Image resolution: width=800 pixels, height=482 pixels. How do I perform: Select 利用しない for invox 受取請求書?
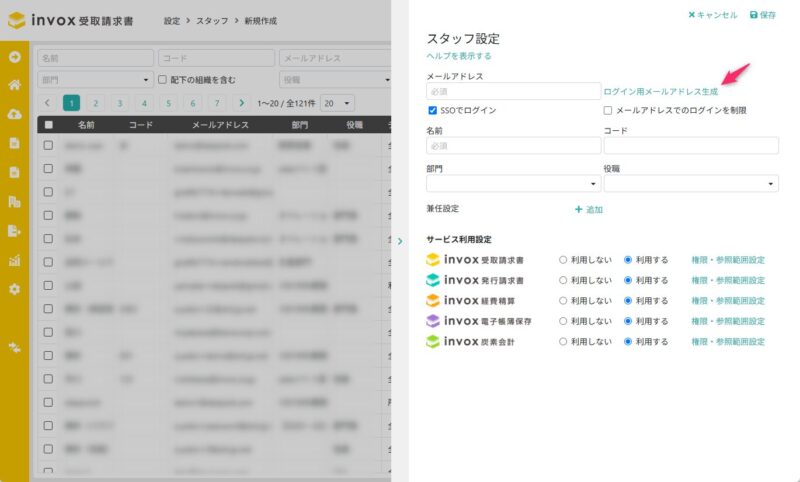pos(563,260)
